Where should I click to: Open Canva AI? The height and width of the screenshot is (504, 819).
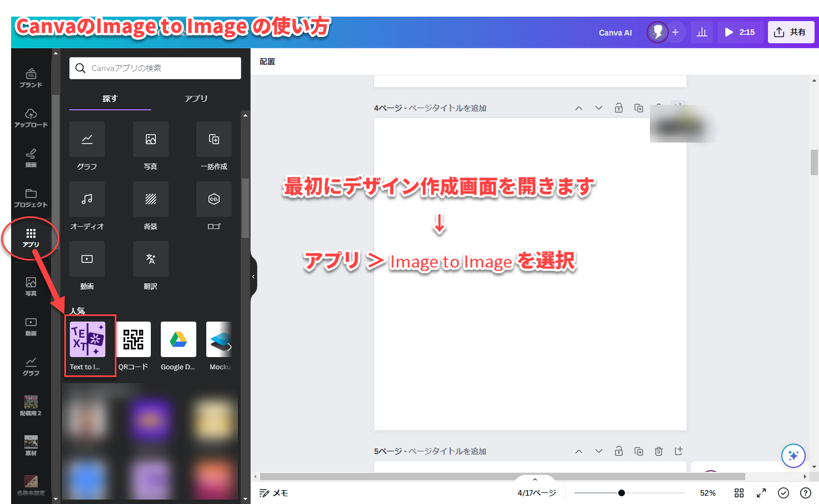[615, 33]
